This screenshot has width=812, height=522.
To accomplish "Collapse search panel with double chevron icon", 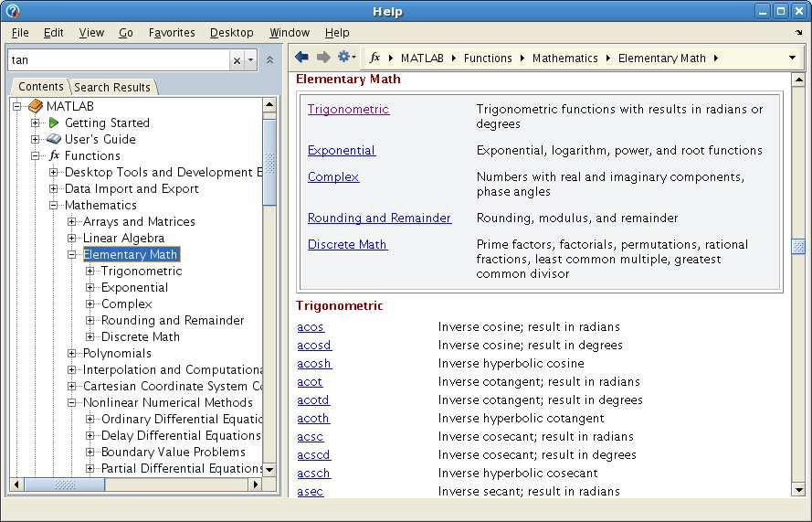I will point(269,60).
